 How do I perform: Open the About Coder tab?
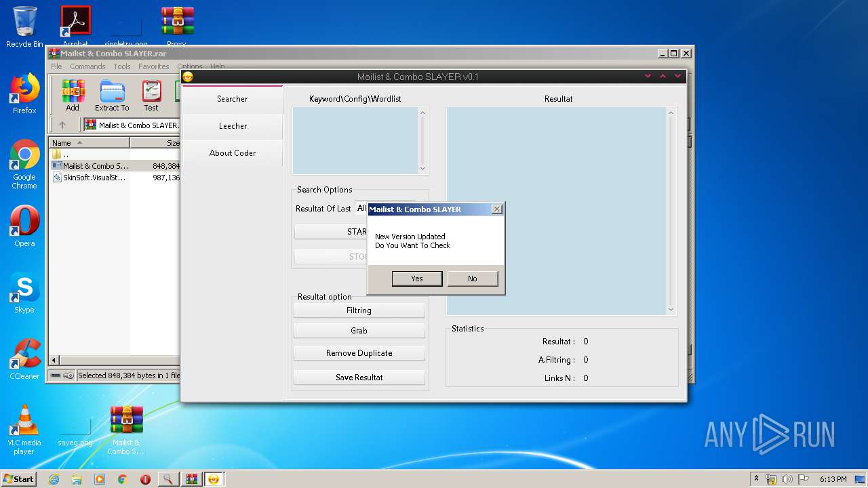pyautogui.click(x=233, y=153)
